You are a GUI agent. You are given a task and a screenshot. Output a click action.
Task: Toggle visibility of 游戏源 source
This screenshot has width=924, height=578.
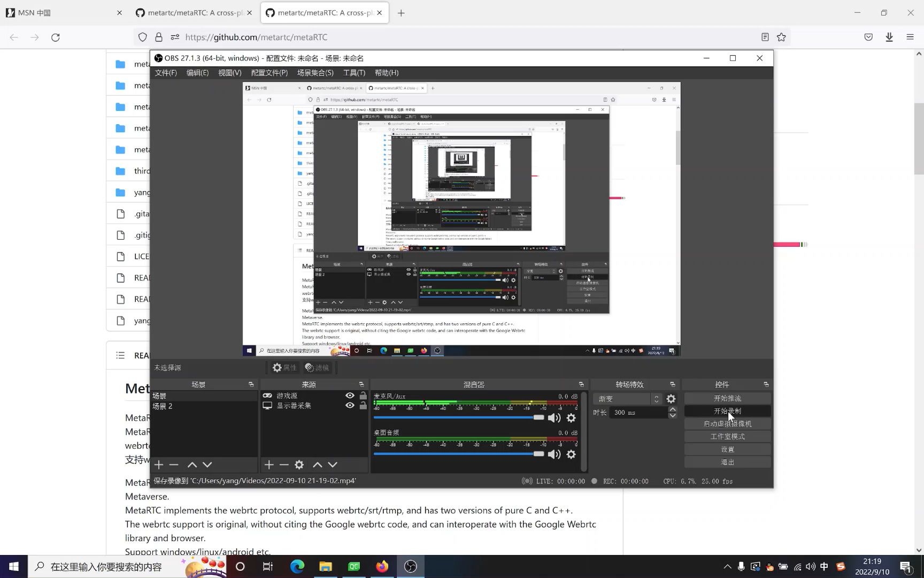click(x=350, y=396)
